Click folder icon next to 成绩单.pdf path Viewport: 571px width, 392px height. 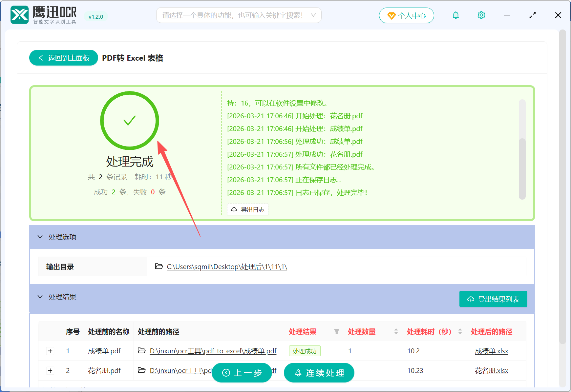(x=142, y=351)
